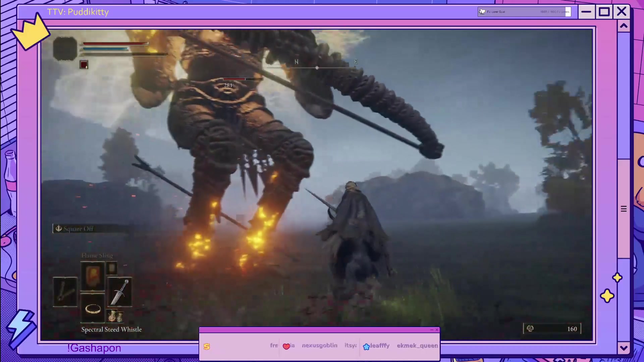Click the "Square Off" skill label

[78, 229]
